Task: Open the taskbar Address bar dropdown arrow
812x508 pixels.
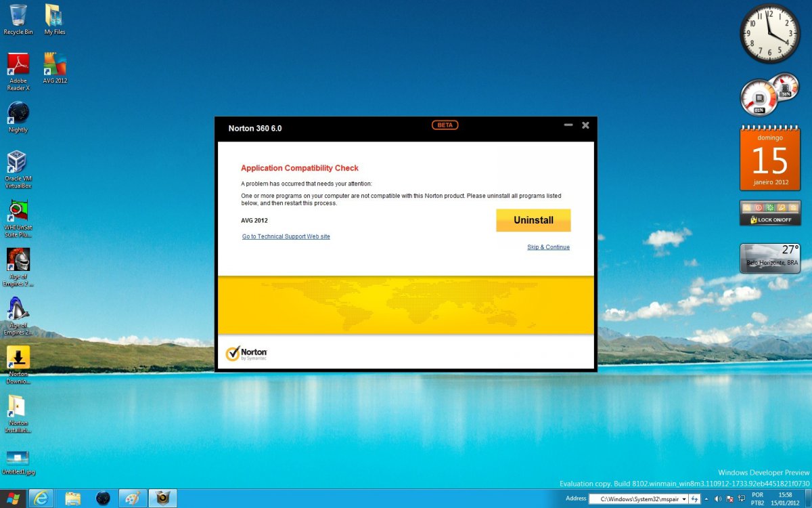Action: [x=683, y=499]
